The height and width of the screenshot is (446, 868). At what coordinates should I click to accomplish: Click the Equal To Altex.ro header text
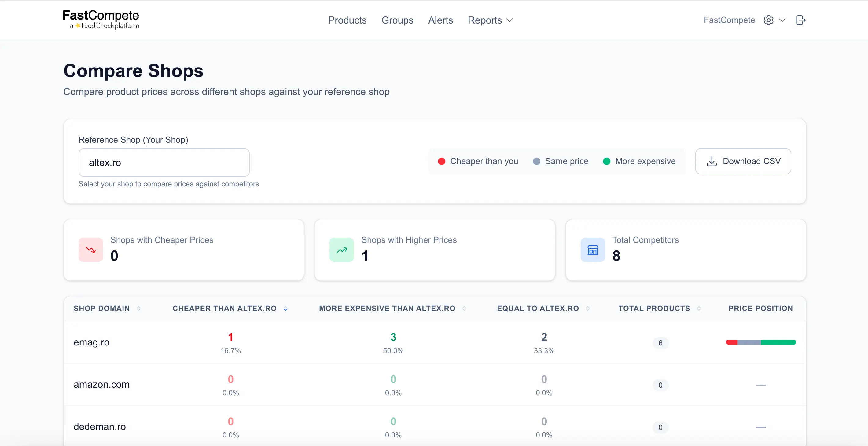(538, 309)
